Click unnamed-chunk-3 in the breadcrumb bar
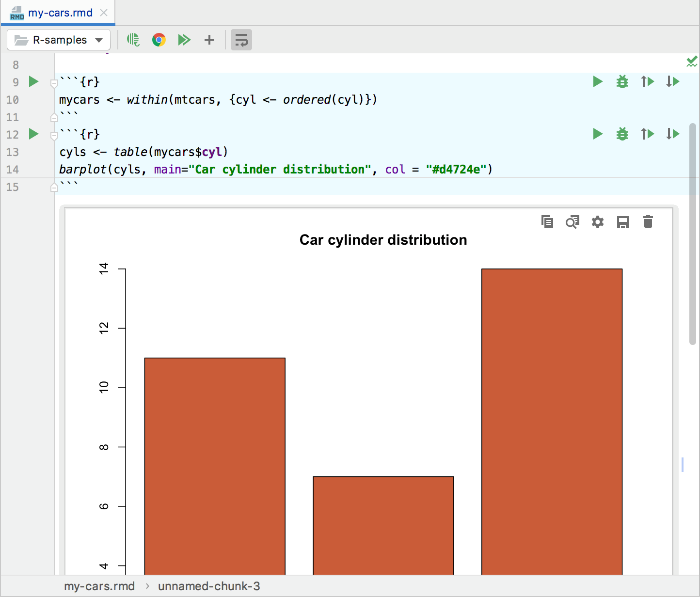The width and height of the screenshot is (700, 597). point(209,586)
